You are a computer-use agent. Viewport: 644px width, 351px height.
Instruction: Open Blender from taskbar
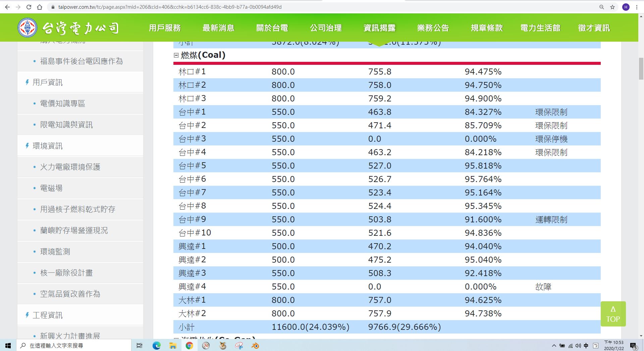255,345
